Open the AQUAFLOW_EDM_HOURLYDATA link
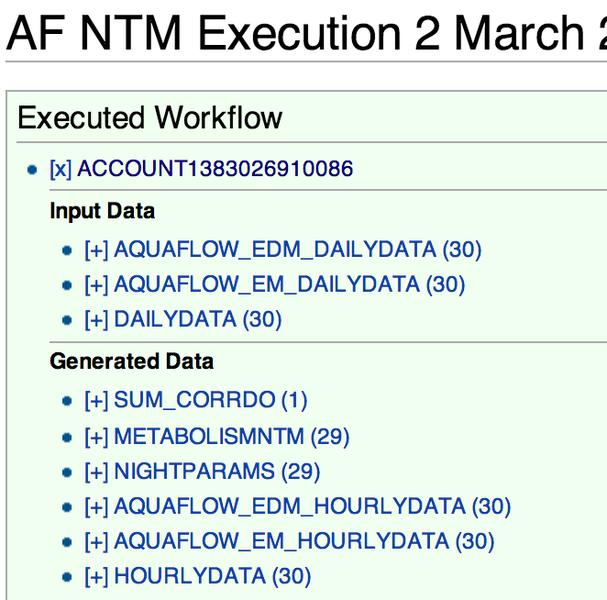 290,506
